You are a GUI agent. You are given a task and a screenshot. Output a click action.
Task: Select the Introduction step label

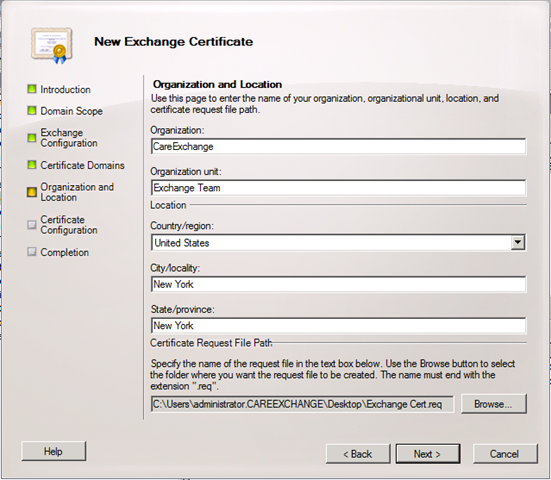(65, 90)
